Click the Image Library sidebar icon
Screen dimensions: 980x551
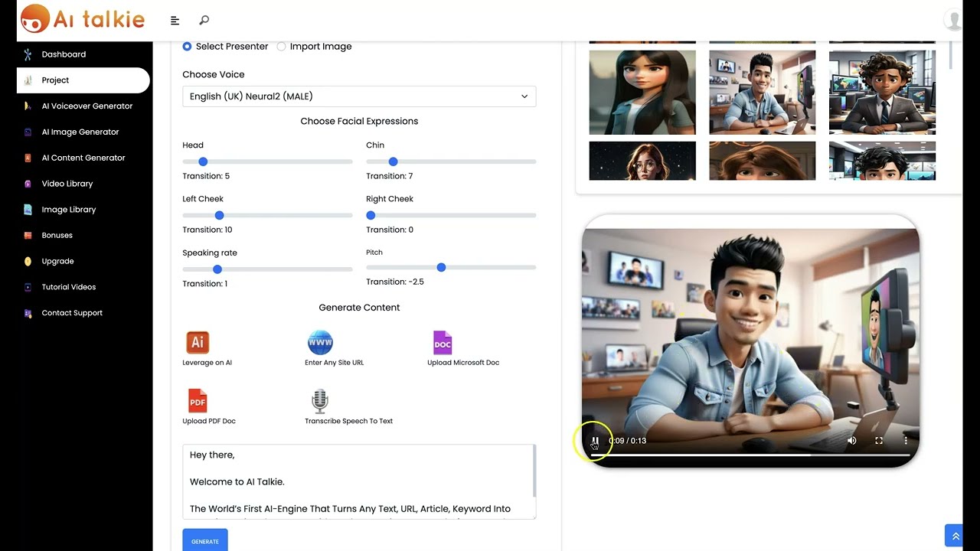point(28,210)
